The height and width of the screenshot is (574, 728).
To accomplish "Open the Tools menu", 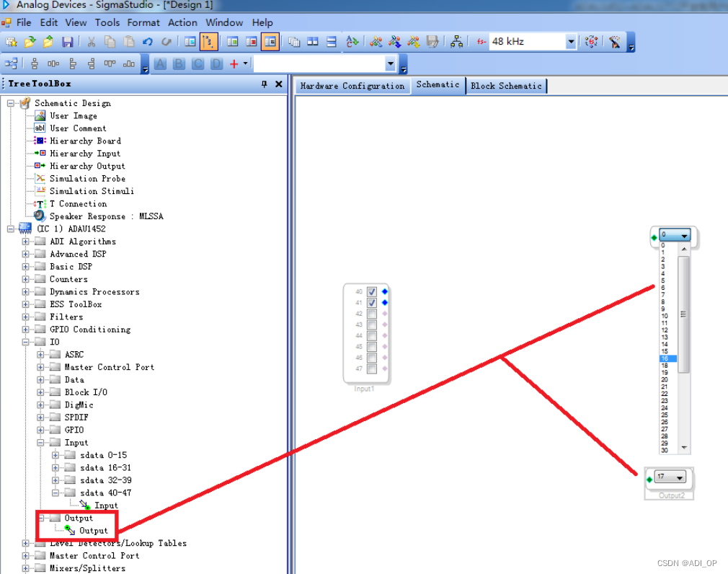I will (107, 22).
